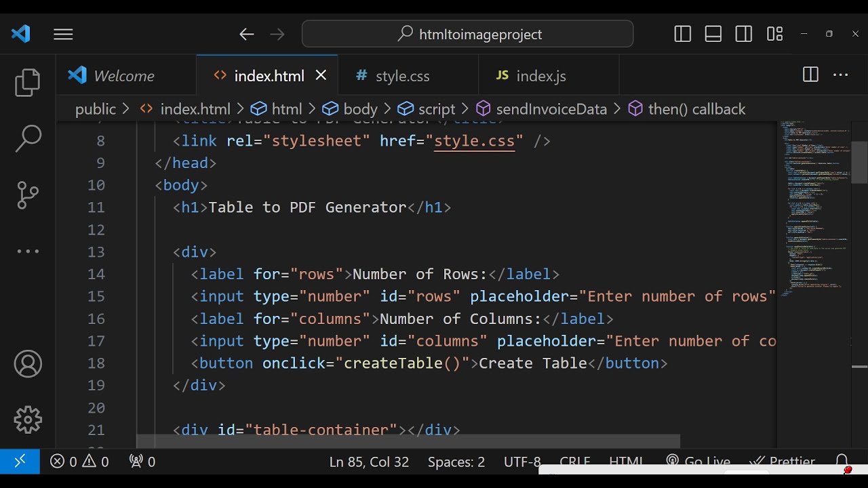Open the Manage gear menu
The width and height of the screenshot is (868, 488).
(x=28, y=420)
